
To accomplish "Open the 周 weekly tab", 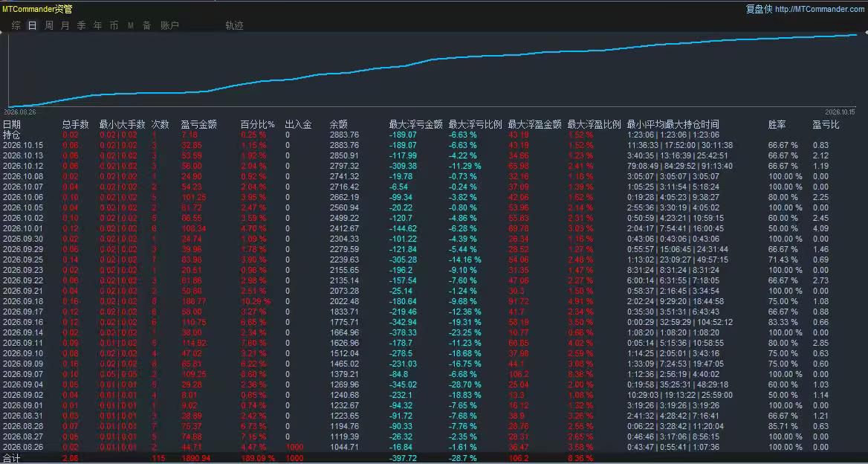I will [49, 25].
